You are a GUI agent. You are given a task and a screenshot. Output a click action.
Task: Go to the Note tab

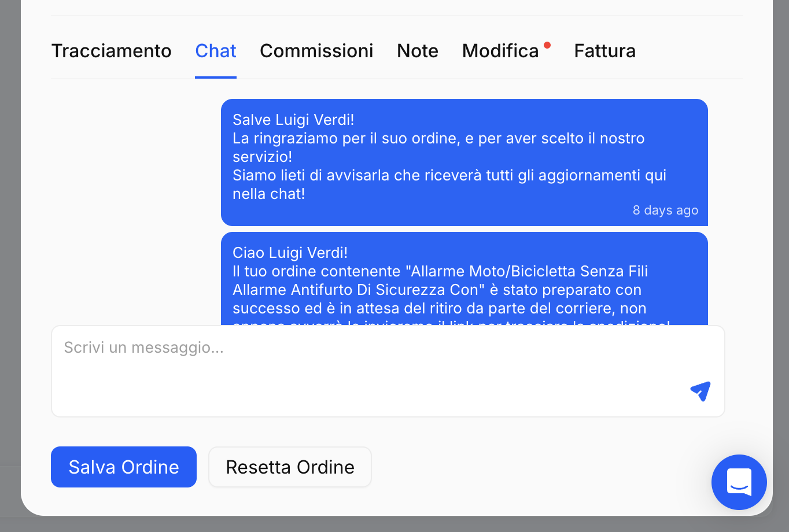point(418,51)
